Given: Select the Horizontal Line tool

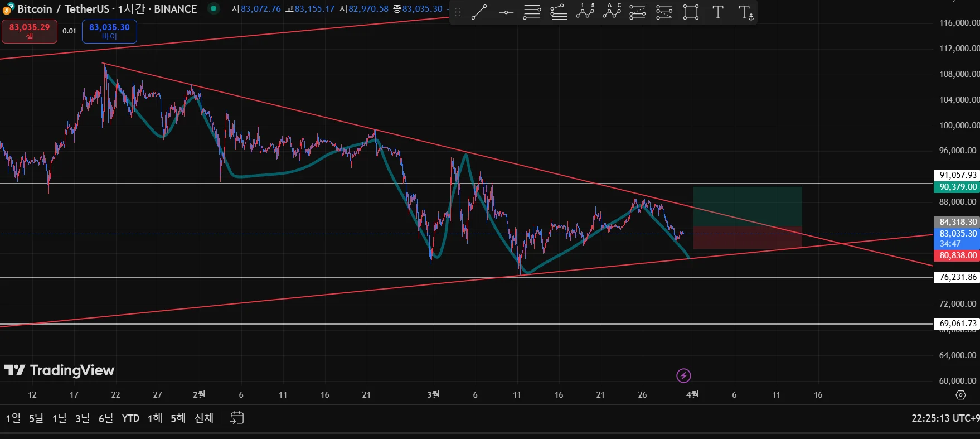Looking at the screenshot, I should tap(506, 12).
